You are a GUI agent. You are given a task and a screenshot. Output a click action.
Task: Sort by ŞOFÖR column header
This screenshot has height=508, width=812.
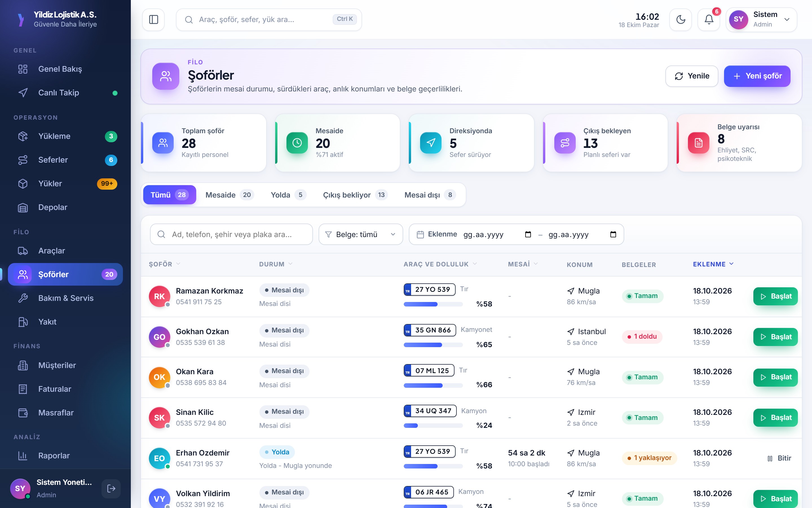click(x=165, y=264)
